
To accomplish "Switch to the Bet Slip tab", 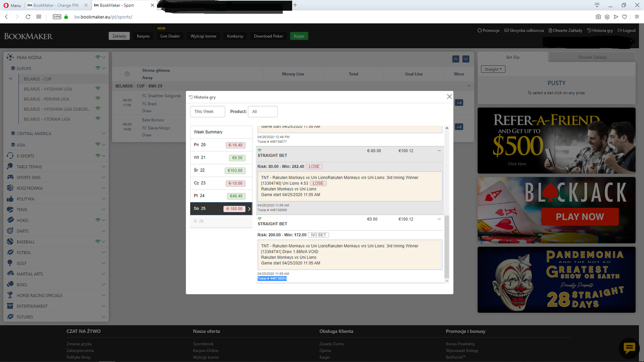I will pos(513,57).
